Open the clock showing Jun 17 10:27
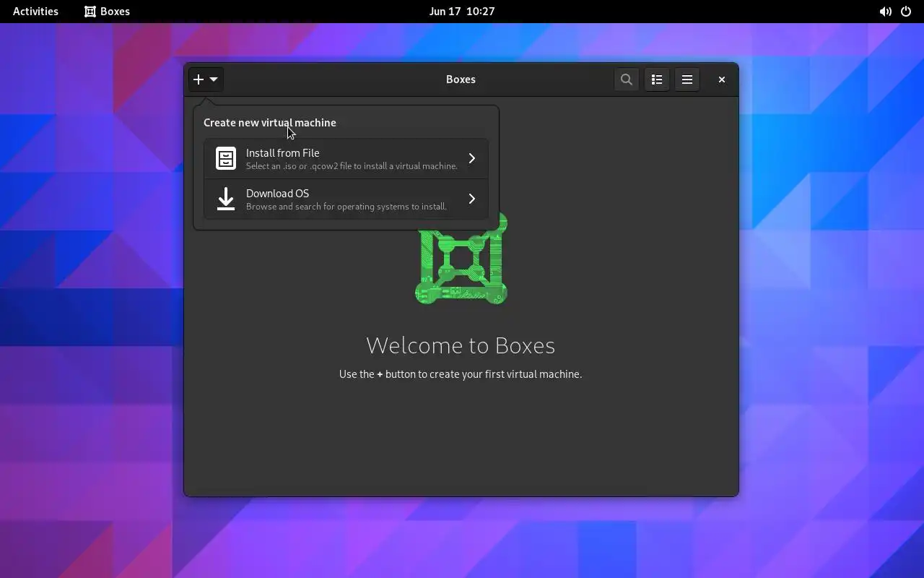The image size is (924, 578). click(x=462, y=12)
